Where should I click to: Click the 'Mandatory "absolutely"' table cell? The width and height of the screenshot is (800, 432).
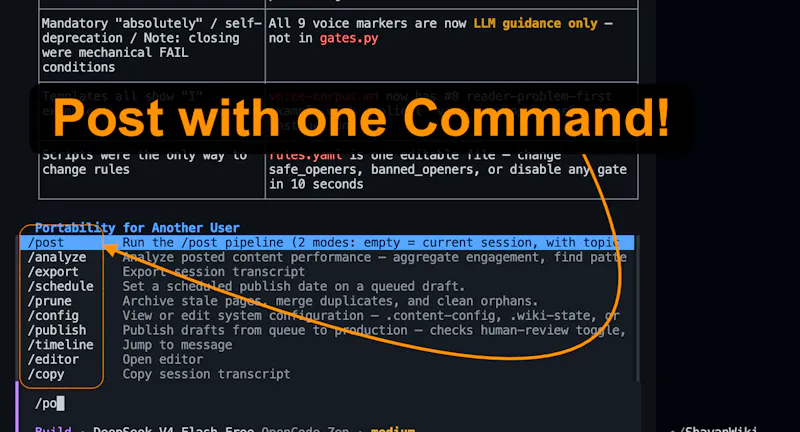[152, 45]
